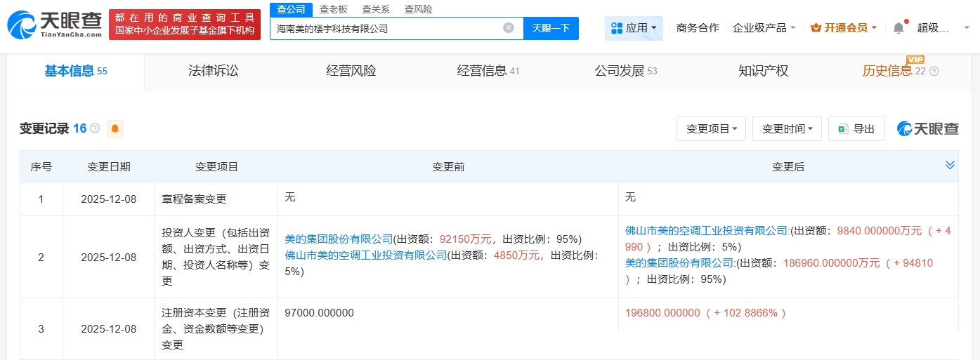This screenshot has width=980, height=360.
Task: Switch to the 法律诉讼 tab
Action: pyautogui.click(x=214, y=71)
